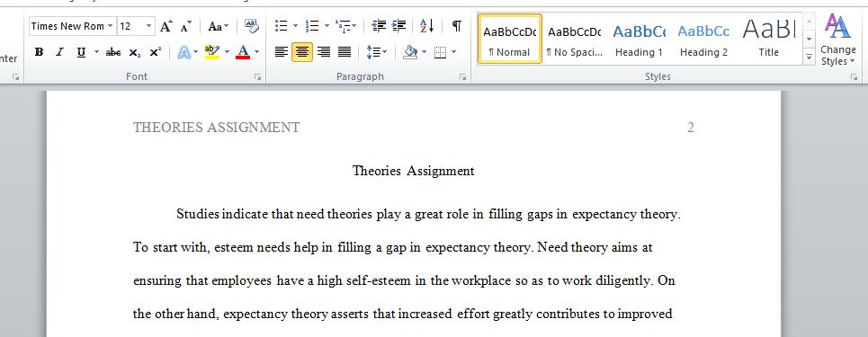Image resolution: width=868 pixels, height=337 pixels.
Task: Align text left
Action: [x=282, y=52]
